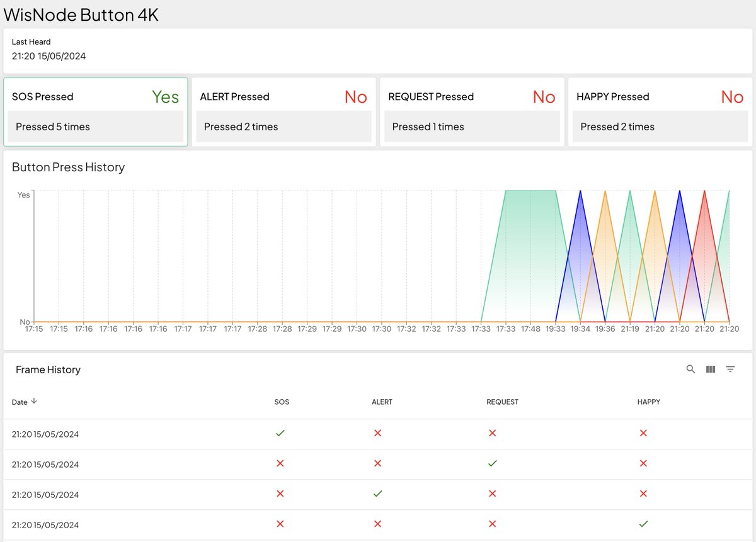Select the HAPPY Pressed card
This screenshot has width=756, height=542.
click(660, 112)
